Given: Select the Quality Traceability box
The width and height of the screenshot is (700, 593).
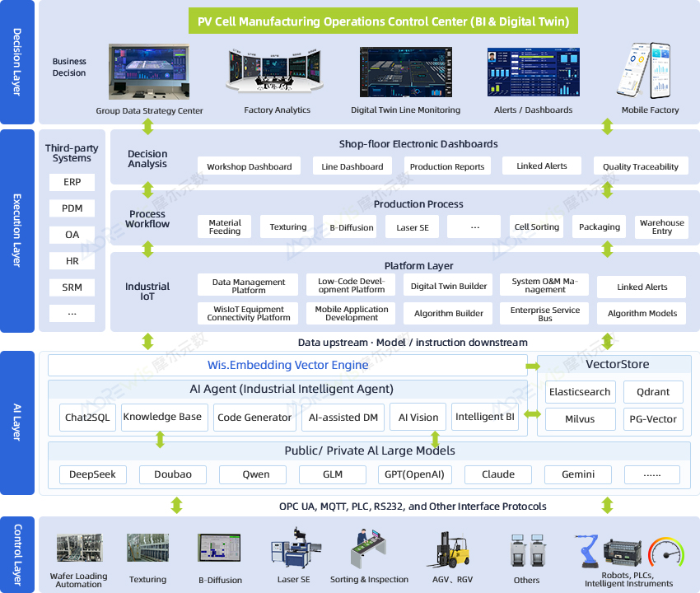Looking at the screenshot, I should pyautogui.click(x=641, y=166).
